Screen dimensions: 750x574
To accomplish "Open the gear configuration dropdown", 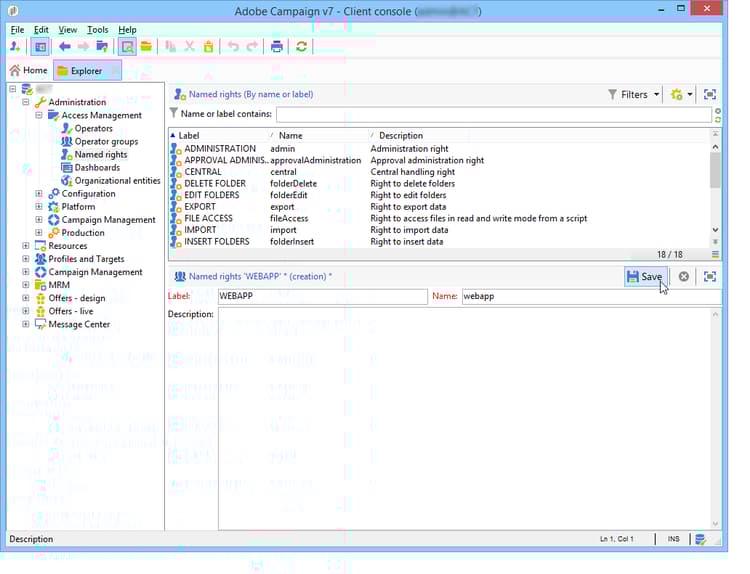I will pyautogui.click(x=682, y=95).
